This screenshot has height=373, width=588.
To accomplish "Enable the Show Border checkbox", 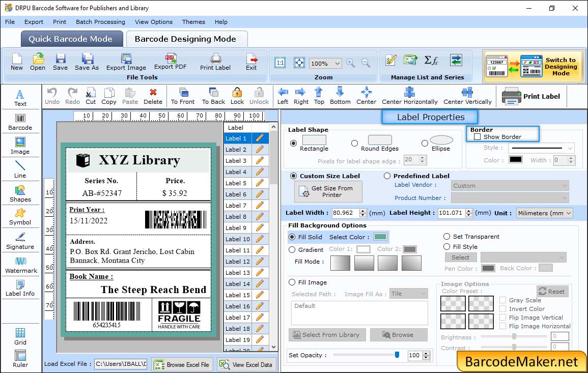I will click(x=478, y=137).
